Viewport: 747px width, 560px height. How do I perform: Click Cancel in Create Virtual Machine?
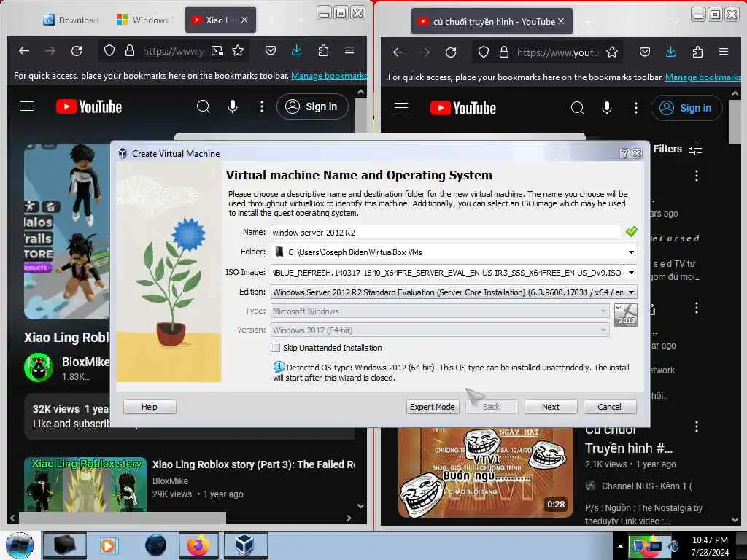(609, 407)
